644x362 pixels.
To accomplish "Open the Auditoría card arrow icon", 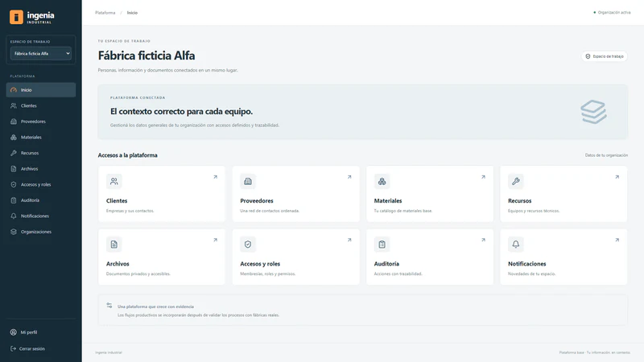I will tap(483, 240).
